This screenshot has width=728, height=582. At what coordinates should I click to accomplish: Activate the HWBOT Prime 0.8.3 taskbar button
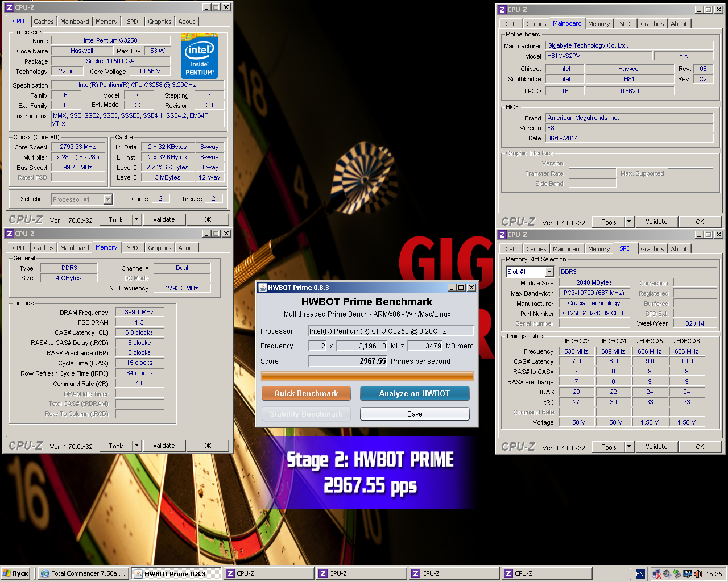(x=176, y=573)
